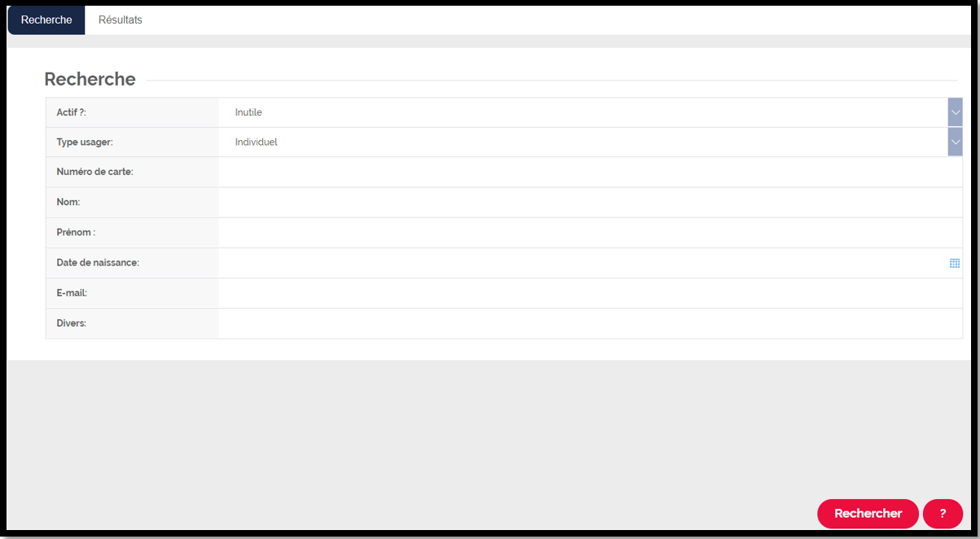Viewport: 980px width, 539px height.
Task: Select the Recherche tab
Action: point(46,20)
